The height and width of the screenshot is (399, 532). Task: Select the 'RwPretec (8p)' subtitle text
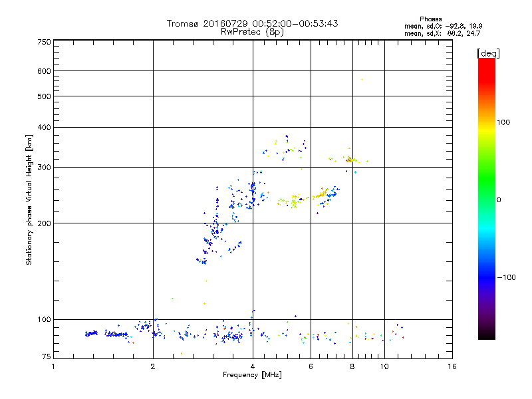point(252,32)
